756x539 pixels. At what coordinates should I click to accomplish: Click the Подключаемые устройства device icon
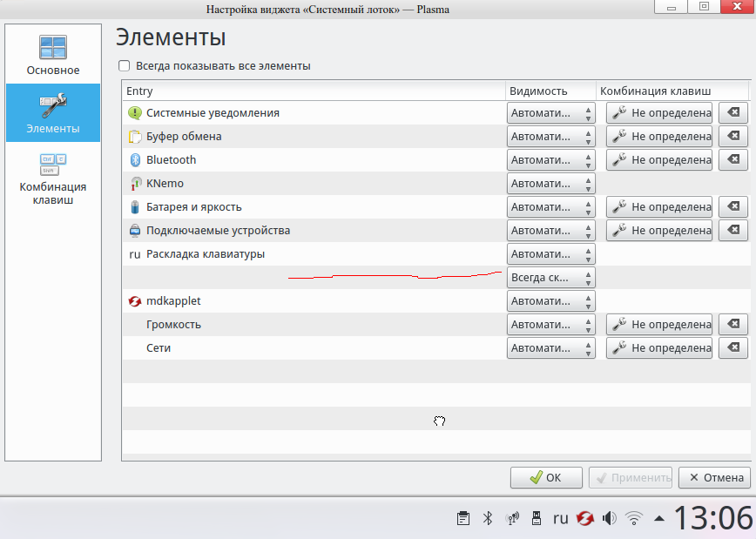tap(135, 231)
